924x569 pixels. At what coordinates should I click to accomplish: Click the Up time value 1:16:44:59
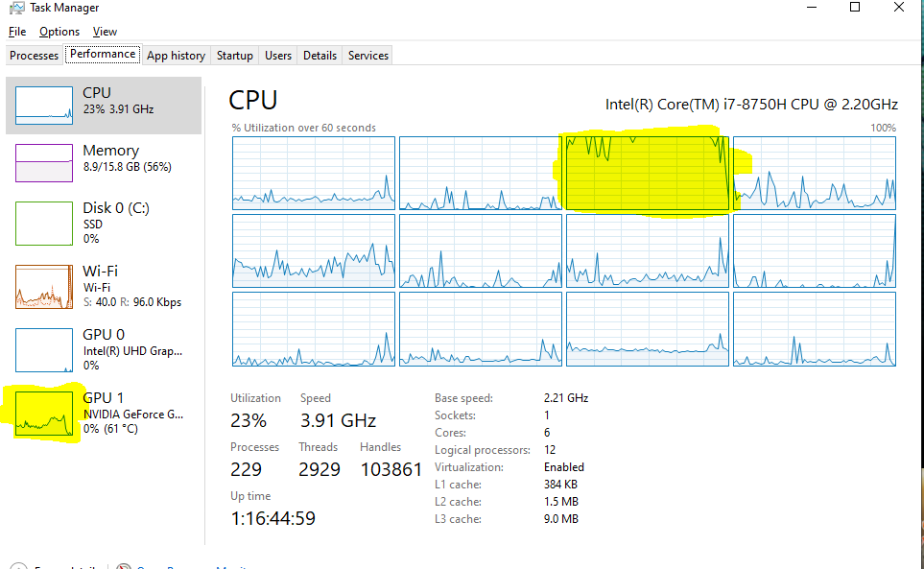click(272, 518)
